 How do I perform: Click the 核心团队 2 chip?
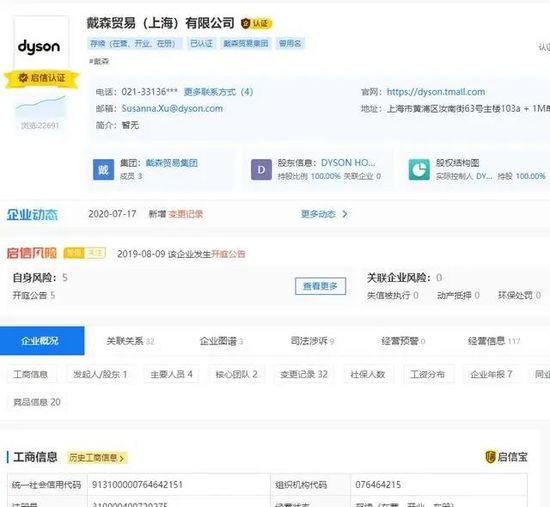[236, 374]
